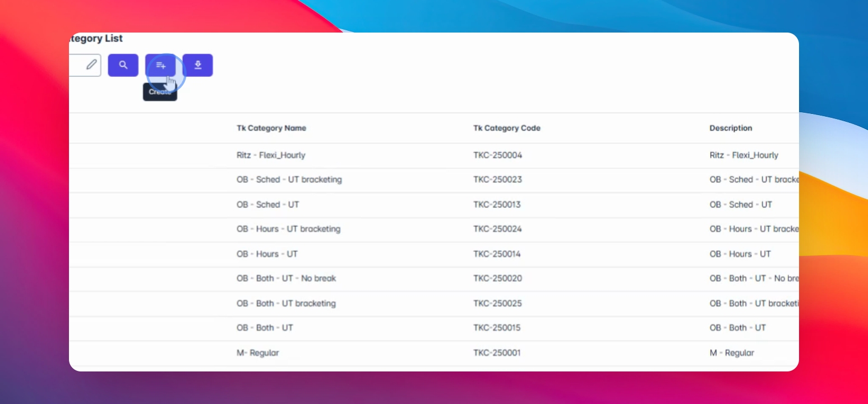Click the OB - Hours - UT description cell
This screenshot has width=868, height=404.
[740, 254]
